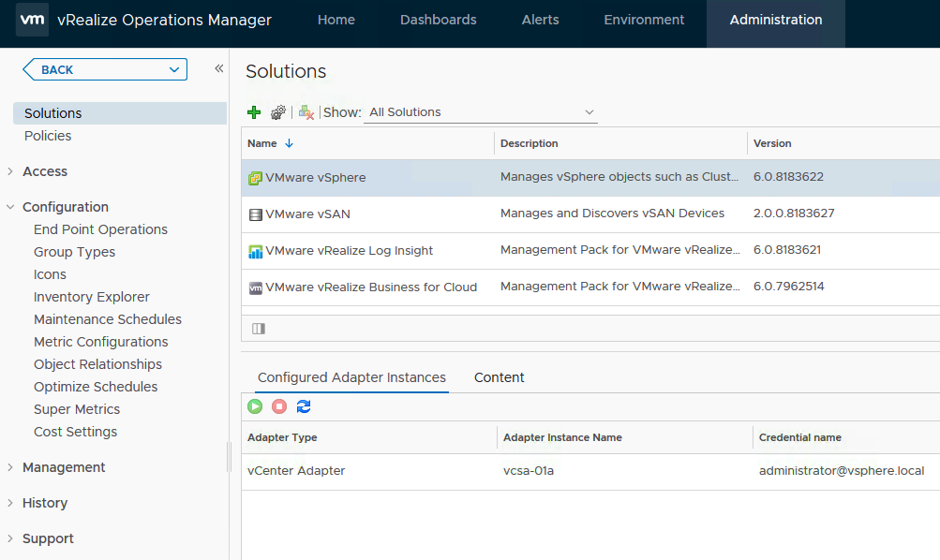Click the vRealize Operations Manager logo icon

click(x=31, y=19)
